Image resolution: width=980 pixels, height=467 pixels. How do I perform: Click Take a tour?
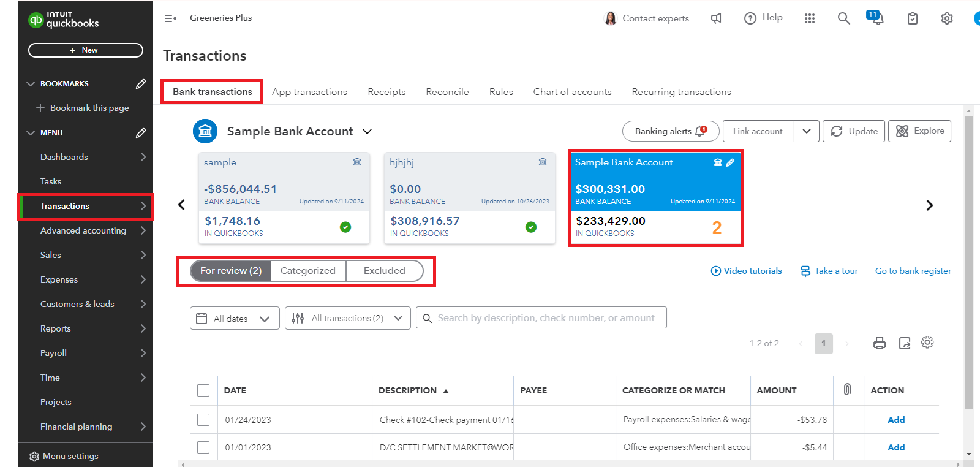[829, 271]
